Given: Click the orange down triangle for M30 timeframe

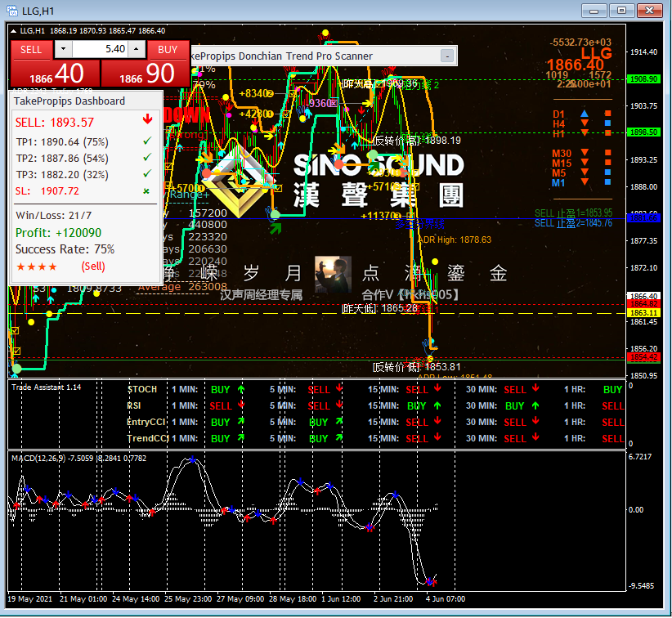Looking at the screenshot, I should [x=585, y=153].
